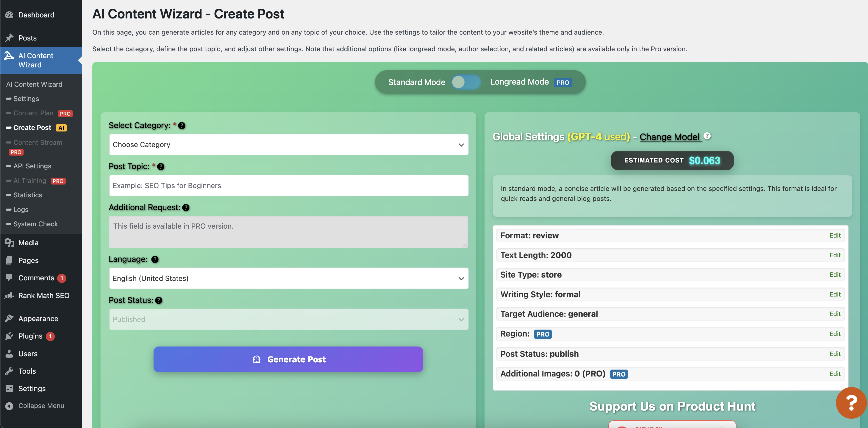
Task: Open the orange floating help button
Action: 851,403
